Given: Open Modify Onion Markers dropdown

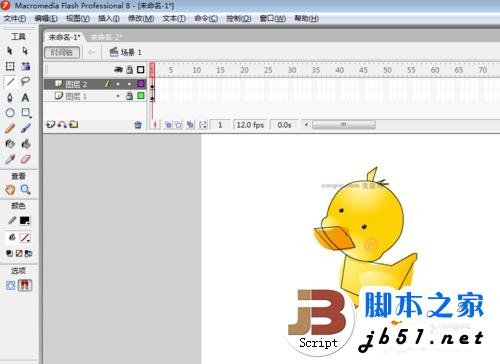Looking at the screenshot, I should coord(203,125).
